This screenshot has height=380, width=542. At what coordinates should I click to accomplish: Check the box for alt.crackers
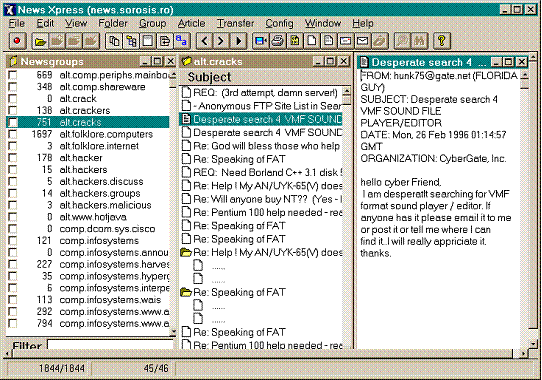(12, 110)
